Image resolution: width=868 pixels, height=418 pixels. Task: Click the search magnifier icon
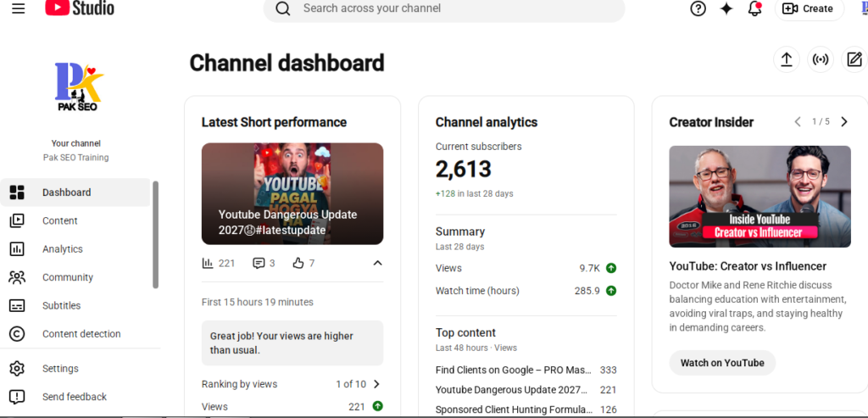click(283, 8)
